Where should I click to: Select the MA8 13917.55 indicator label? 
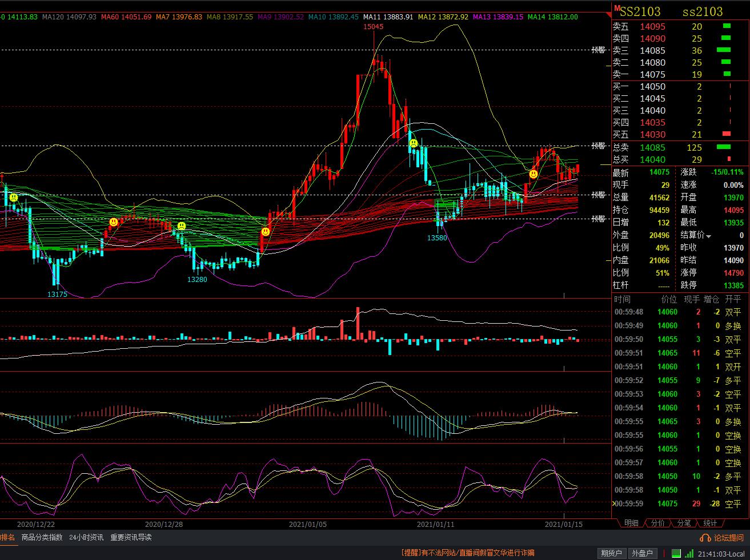click(x=230, y=17)
